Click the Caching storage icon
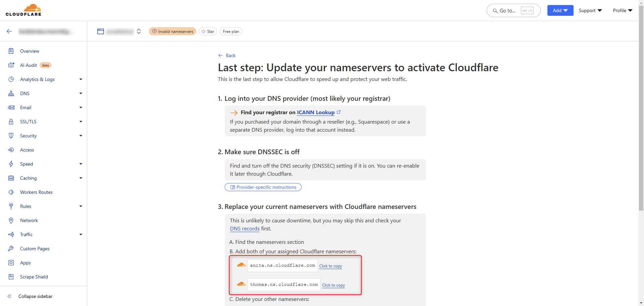 click(x=11, y=178)
